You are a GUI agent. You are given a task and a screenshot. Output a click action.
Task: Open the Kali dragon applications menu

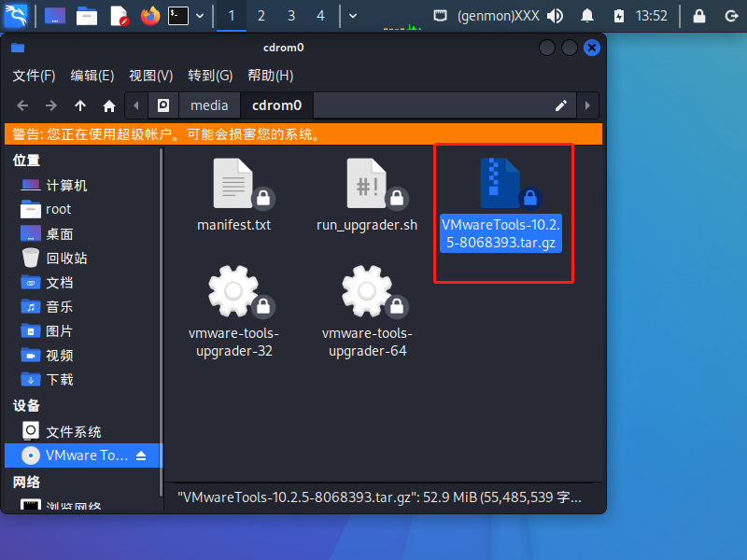click(x=15, y=15)
